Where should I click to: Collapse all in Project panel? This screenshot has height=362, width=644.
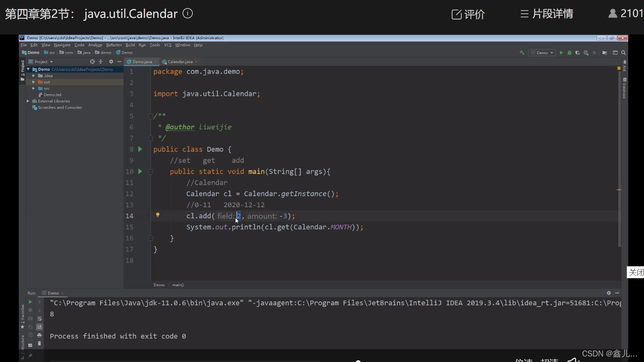[x=101, y=62]
